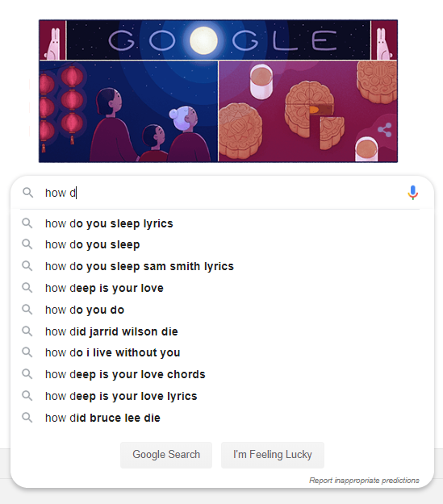Click magnifier icon beside "how deep is your love"
443x504 pixels.
pyautogui.click(x=27, y=288)
